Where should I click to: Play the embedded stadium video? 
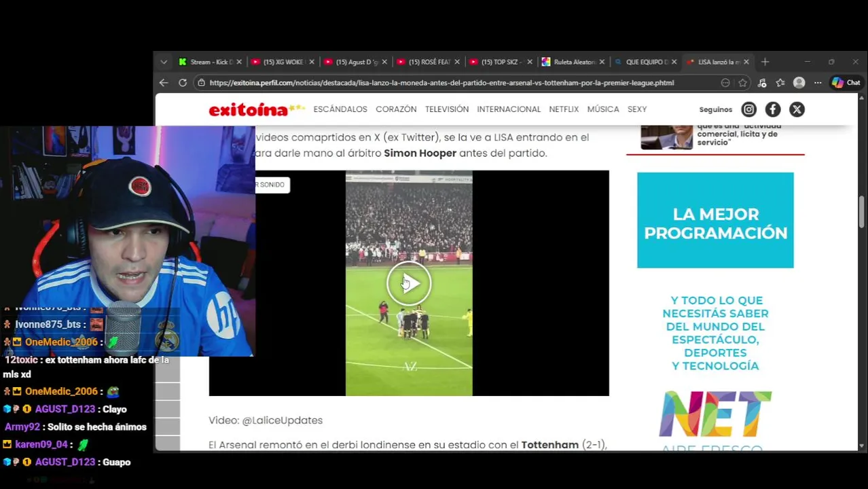(x=409, y=283)
